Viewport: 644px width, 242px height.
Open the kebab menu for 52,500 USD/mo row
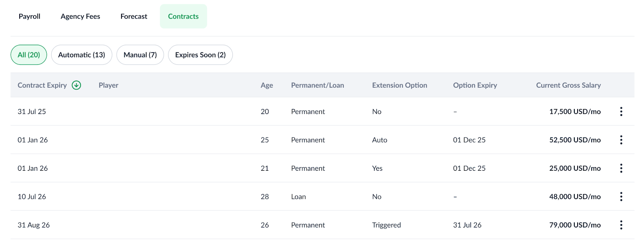(x=621, y=140)
